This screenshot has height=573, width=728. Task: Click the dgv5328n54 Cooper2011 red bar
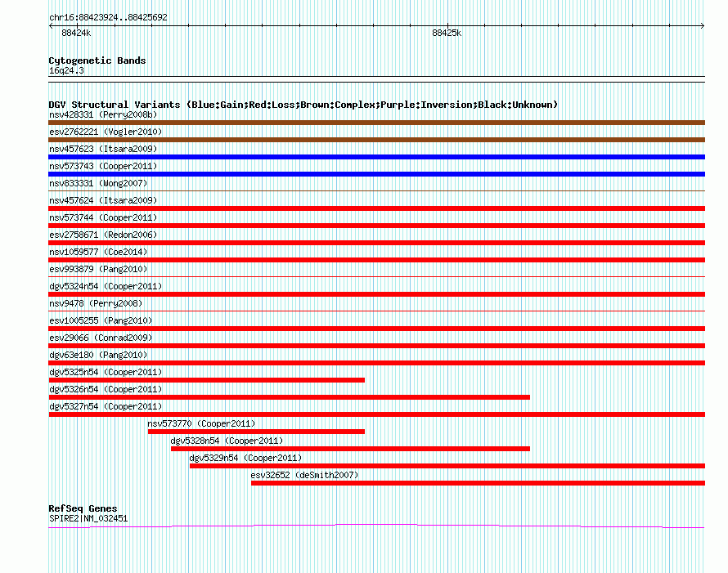(x=351, y=449)
